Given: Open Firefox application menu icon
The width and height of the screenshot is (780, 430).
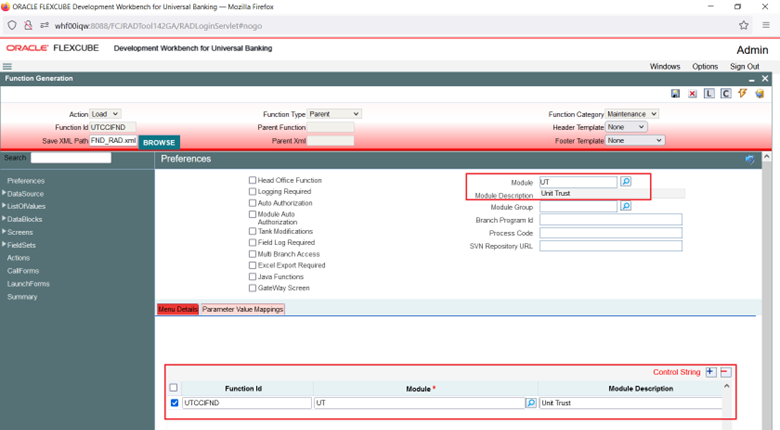Looking at the screenshot, I should 766,25.
